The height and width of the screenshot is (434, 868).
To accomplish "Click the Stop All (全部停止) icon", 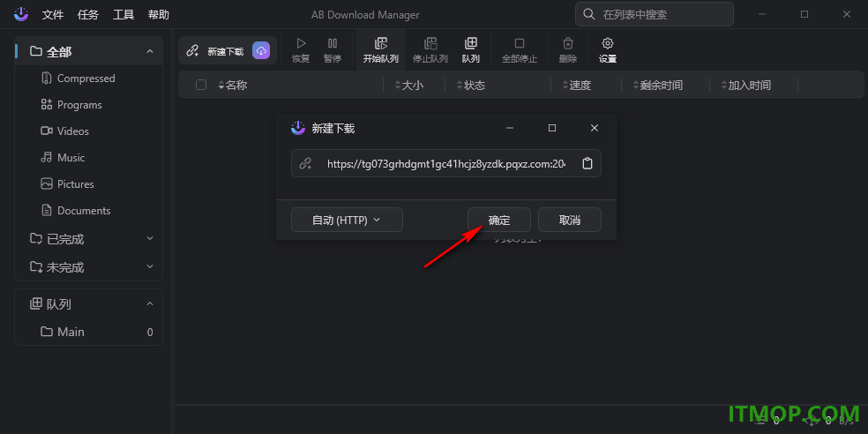I will (x=520, y=43).
